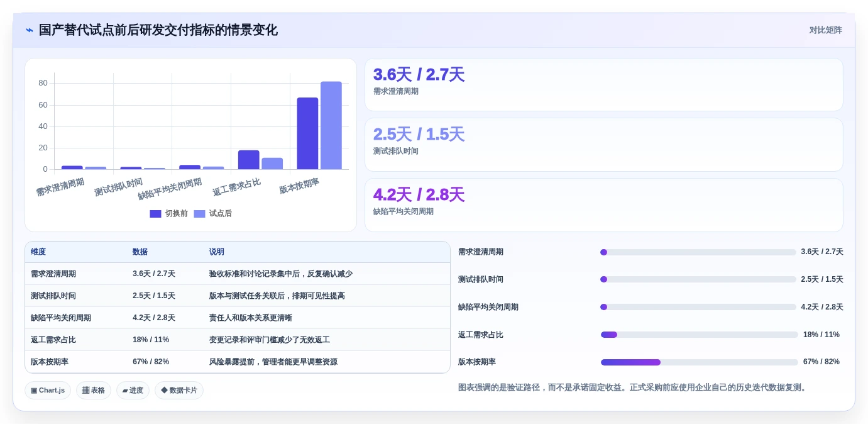Screen dimensions: 868x424
Task: Click the 返工需求占比 chart axis label
Action: (236, 187)
